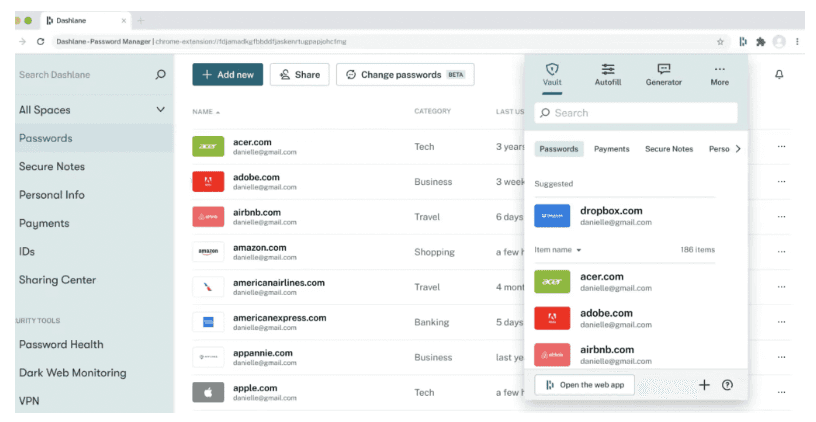Image resolution: width=816 pixels, height=422 pixels.
Task: Select Passwords in the sidebar
Action: click(94, 138)
